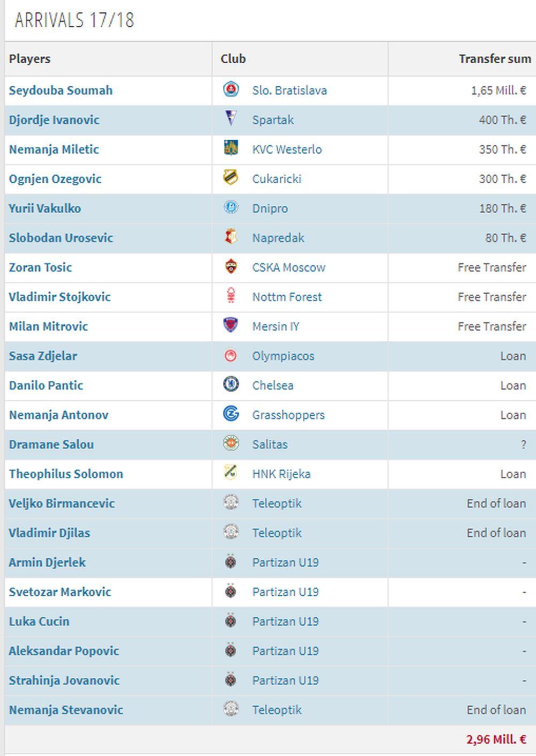Select the Vladimir Stojkovic player name

(59, 297)
